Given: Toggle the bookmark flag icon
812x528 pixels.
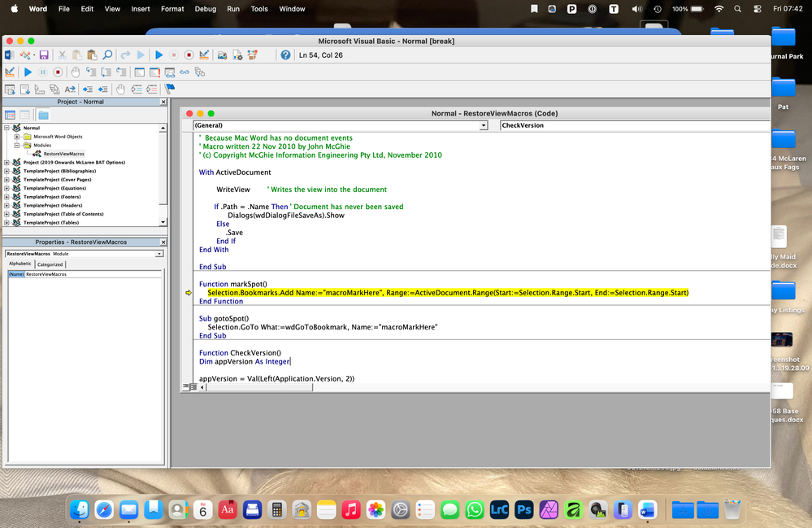Looking at the screenshot, I should tap(170, 89).
